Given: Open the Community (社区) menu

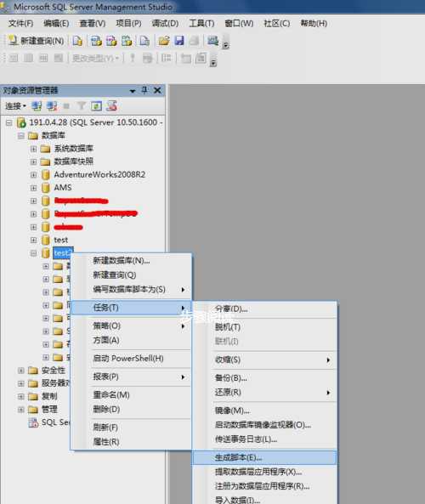Looking at the screenshot, I should (276, 23).
